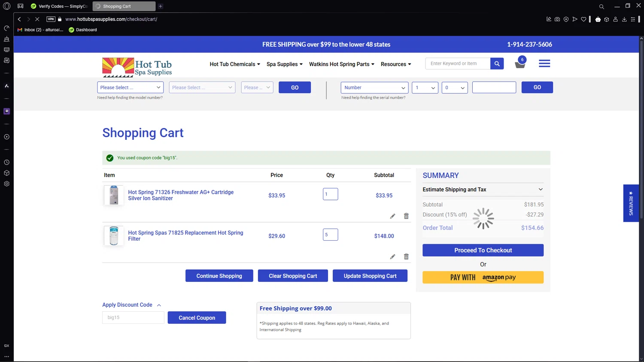Click Pay With Amazon Pay button

coord(483,278)
